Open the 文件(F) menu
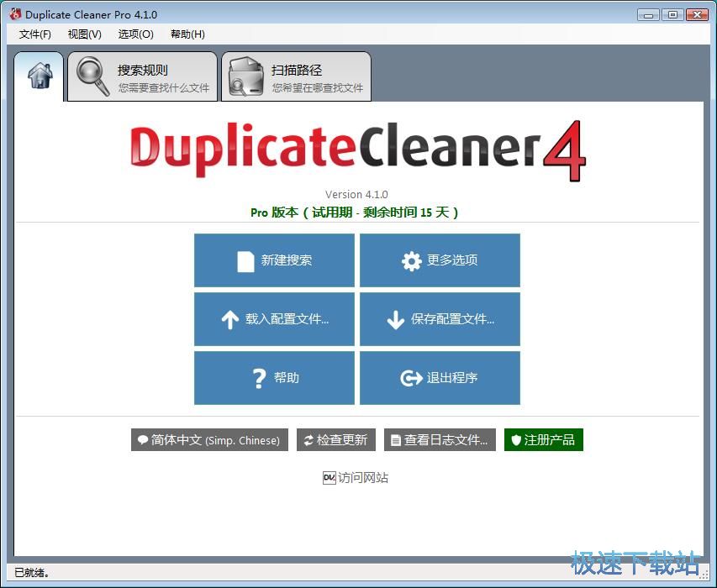This screenshot has height=588, width=717. click(35, 34)
